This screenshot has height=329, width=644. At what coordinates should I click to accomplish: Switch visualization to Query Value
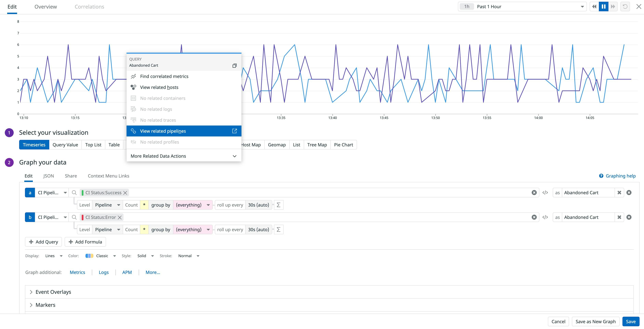point(65,144)
